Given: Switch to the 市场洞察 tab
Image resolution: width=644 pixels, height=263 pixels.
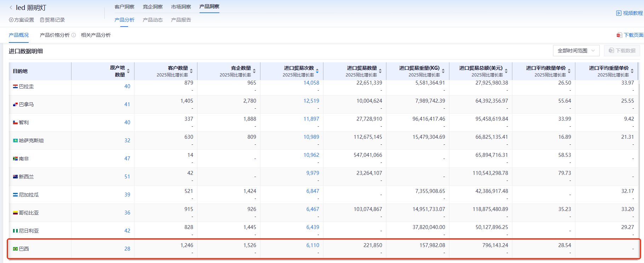Looking at the screenshot, I should click(x=181, y=7).
